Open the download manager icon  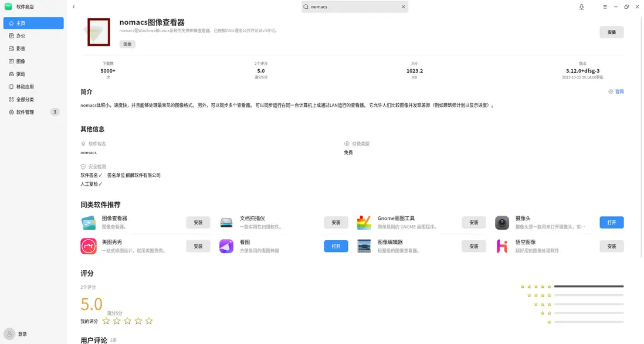pos(582,6)
